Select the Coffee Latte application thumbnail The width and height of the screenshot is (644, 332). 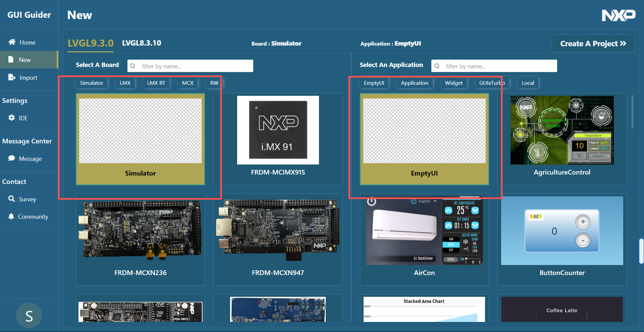[562, 309]
